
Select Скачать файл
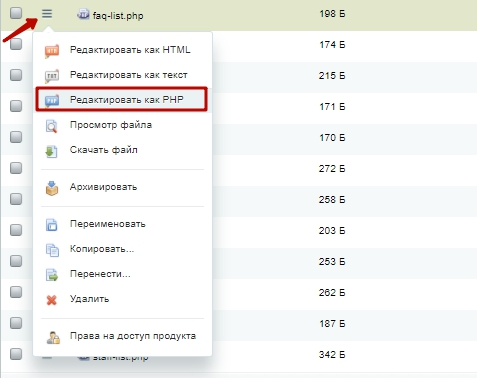[x=103, y=150]
